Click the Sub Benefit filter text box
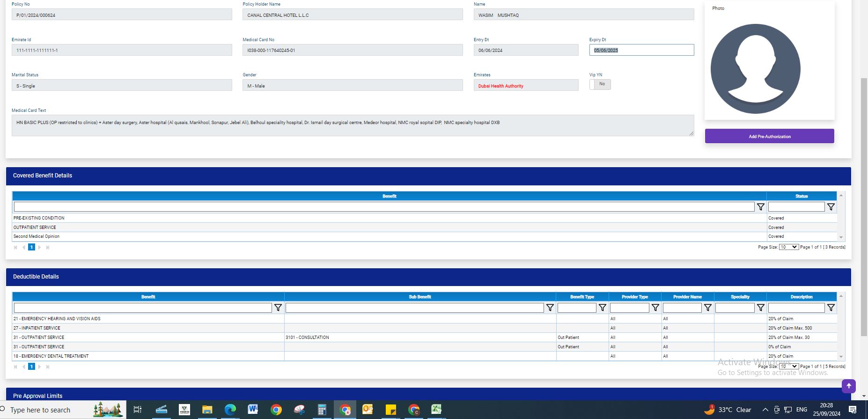 tap(414, 308)
